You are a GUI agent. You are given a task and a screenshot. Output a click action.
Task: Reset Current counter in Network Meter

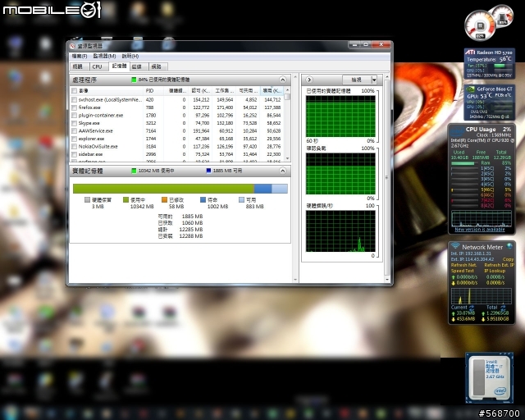click(x=472, y=307)
